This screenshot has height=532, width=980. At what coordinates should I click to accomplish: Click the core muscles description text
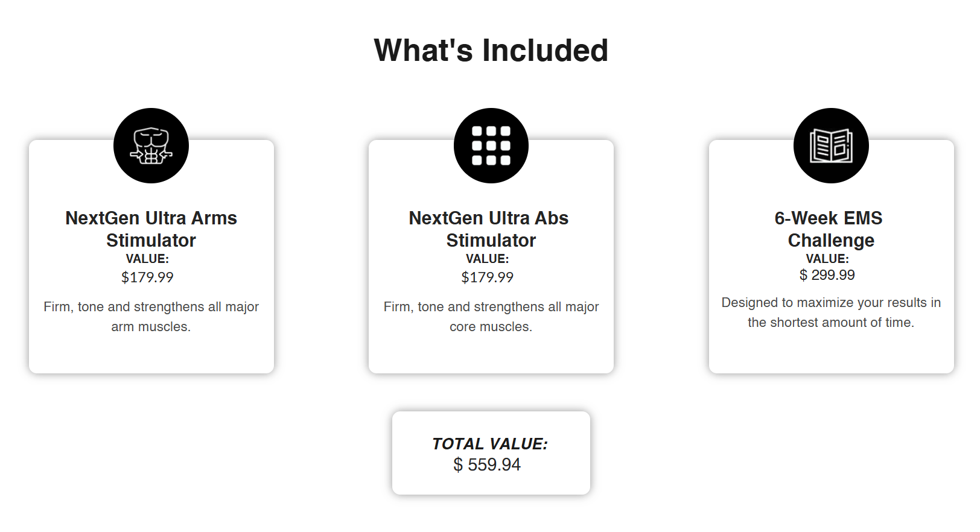tap(491, 317)
